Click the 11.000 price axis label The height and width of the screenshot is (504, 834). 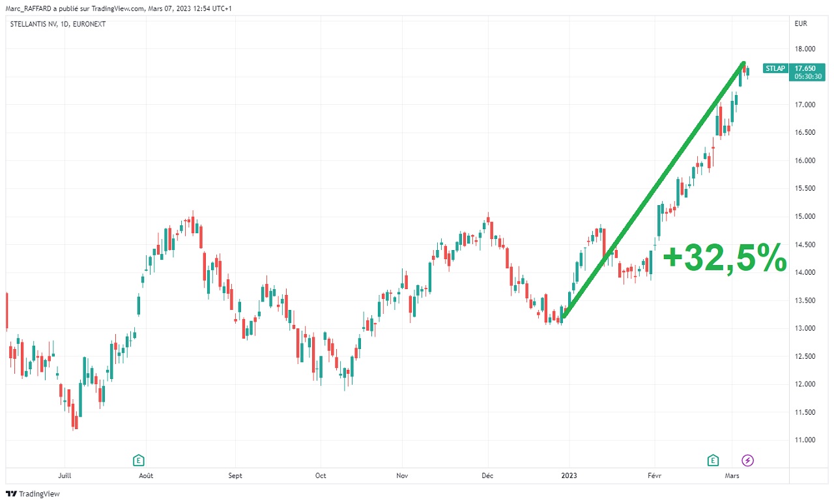pos(805,440)
